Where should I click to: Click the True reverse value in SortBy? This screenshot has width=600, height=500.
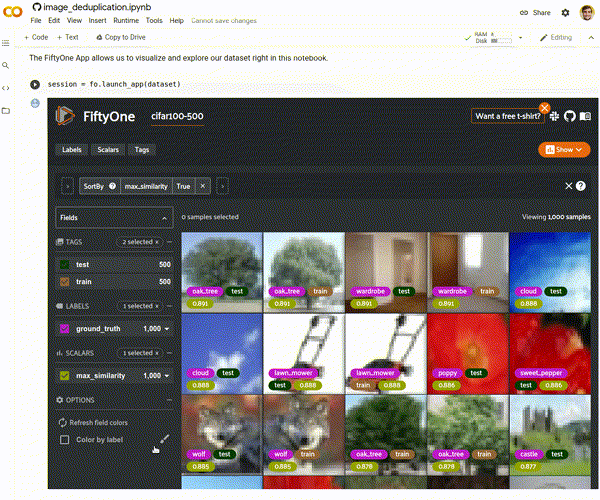(x=183, y=186)
